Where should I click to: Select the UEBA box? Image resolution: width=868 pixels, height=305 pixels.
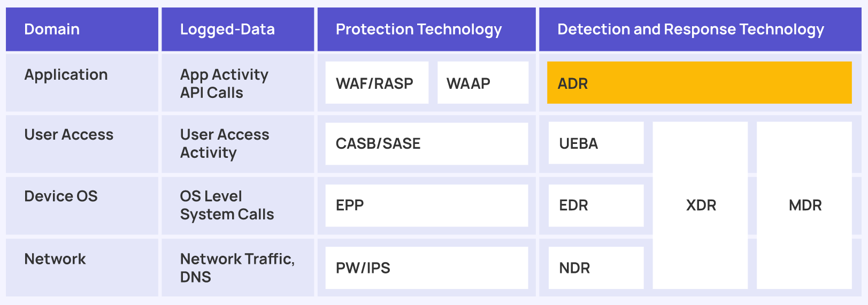(596, 143)
